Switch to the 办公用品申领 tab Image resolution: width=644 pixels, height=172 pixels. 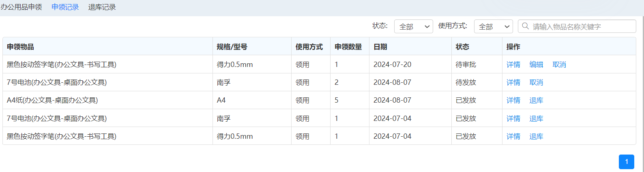[x=21, y=7]
